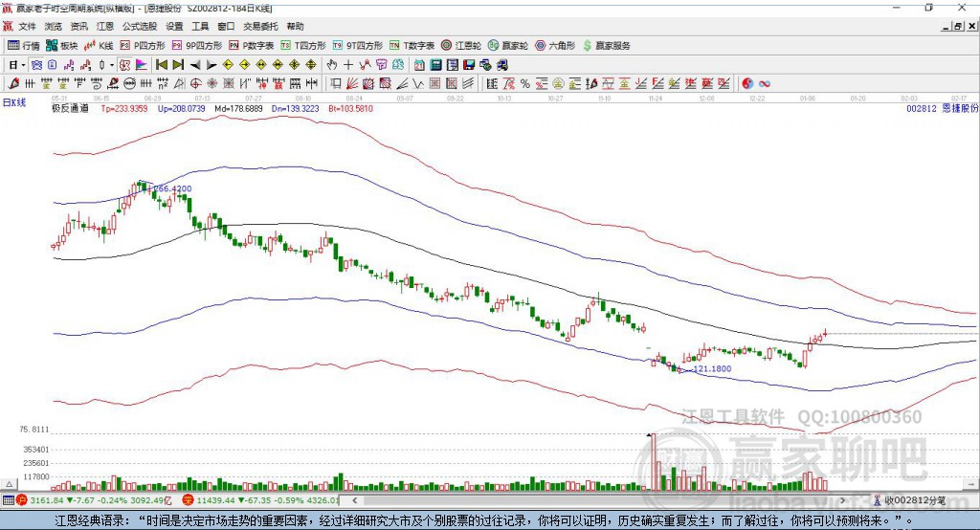980x530 pixels.
Task: Open the calendar date icon
Action: (x=419, y=65)
